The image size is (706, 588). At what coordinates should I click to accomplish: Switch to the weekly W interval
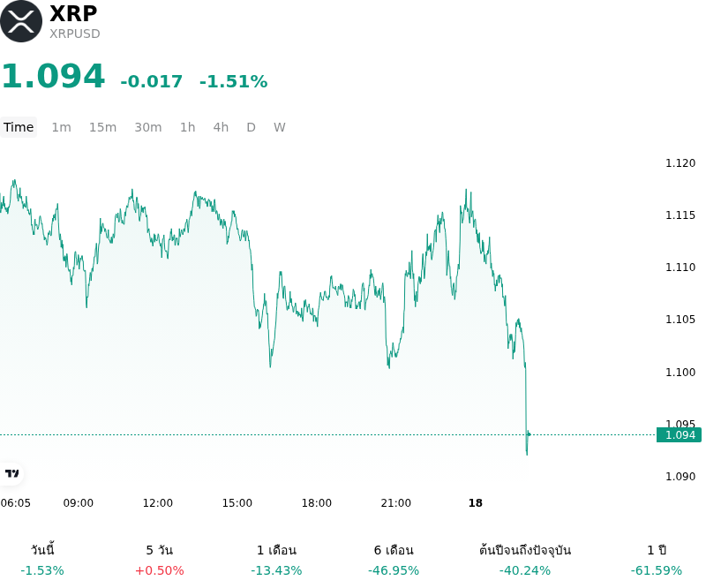point(279,127)
